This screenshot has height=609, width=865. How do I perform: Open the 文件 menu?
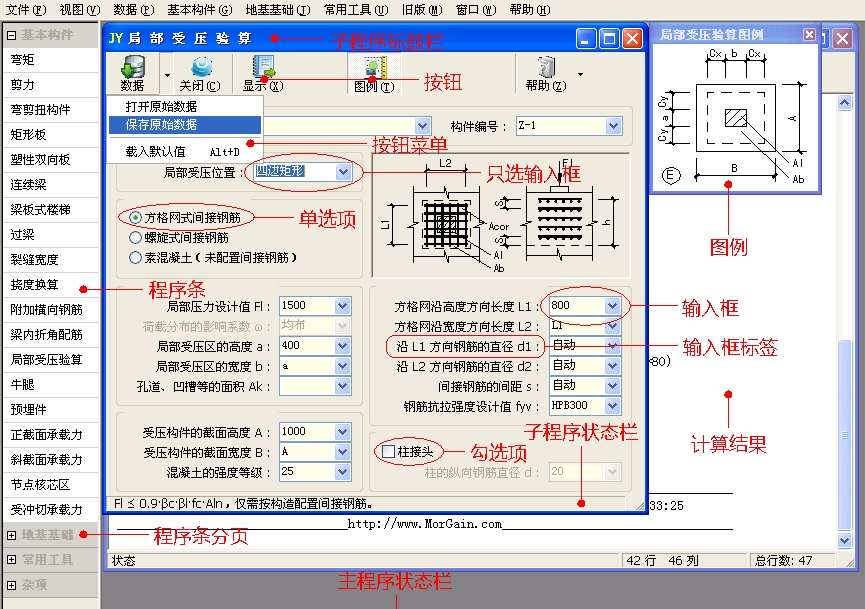pyautogui.click(x=26, y=9)
